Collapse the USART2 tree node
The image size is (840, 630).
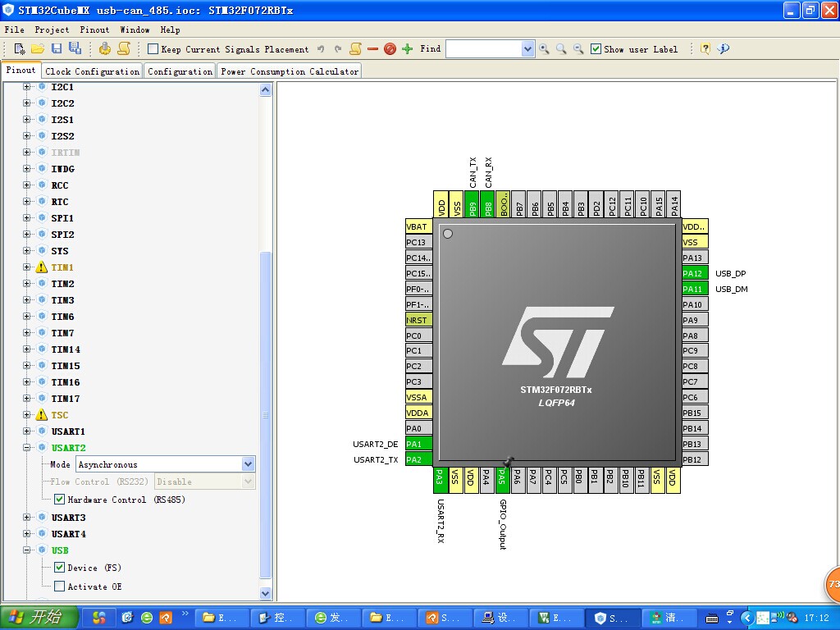click(26, 447)
